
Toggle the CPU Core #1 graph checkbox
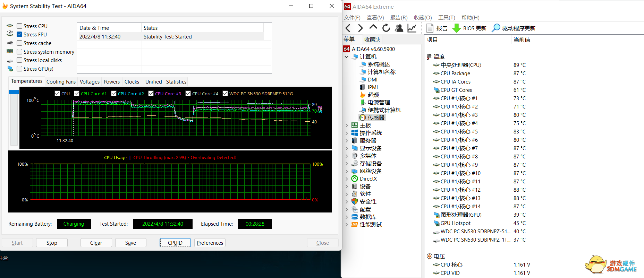[77, 93]
